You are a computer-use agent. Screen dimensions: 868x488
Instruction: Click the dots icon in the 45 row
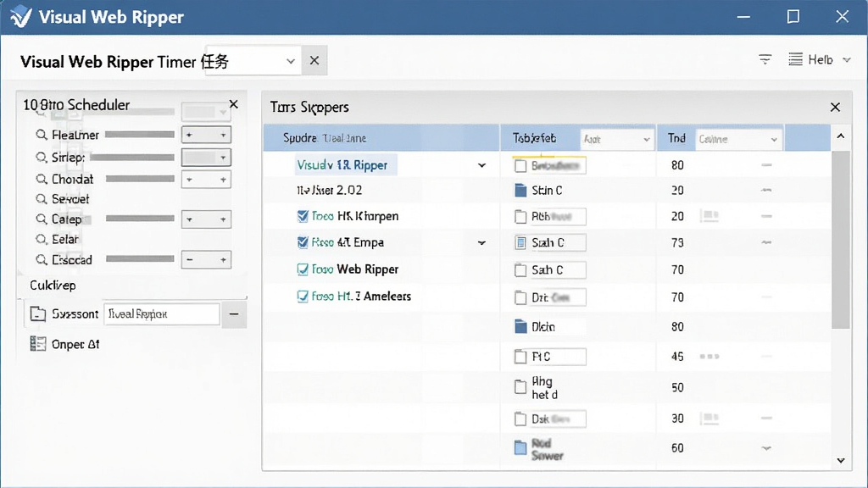coord(709,357)
